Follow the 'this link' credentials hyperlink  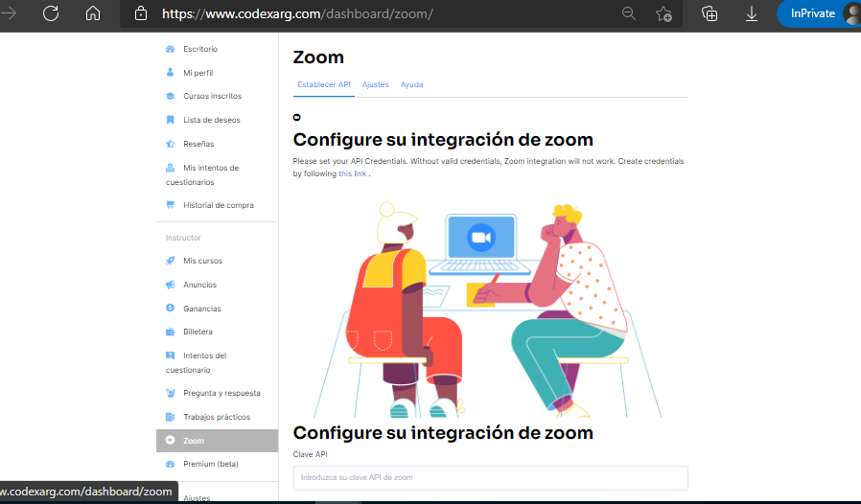pyautogui.click(x=353, y=173)
